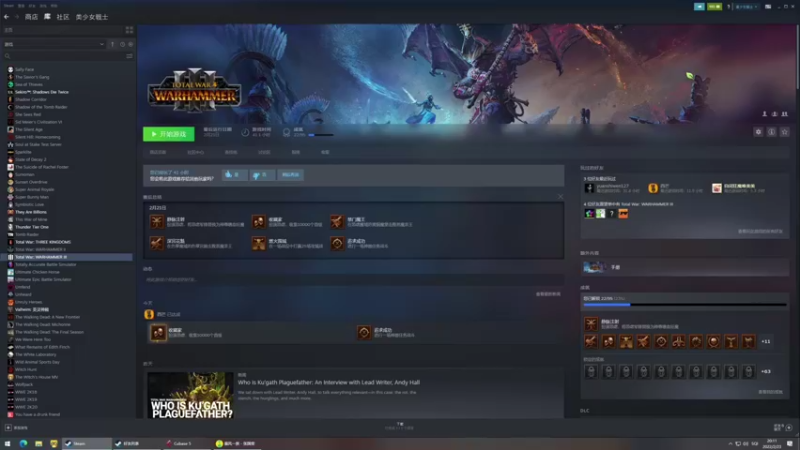This screenshot has height=450, width=800.
Task: Show the +63 more locked achievements
Action: tap(766, 371)
